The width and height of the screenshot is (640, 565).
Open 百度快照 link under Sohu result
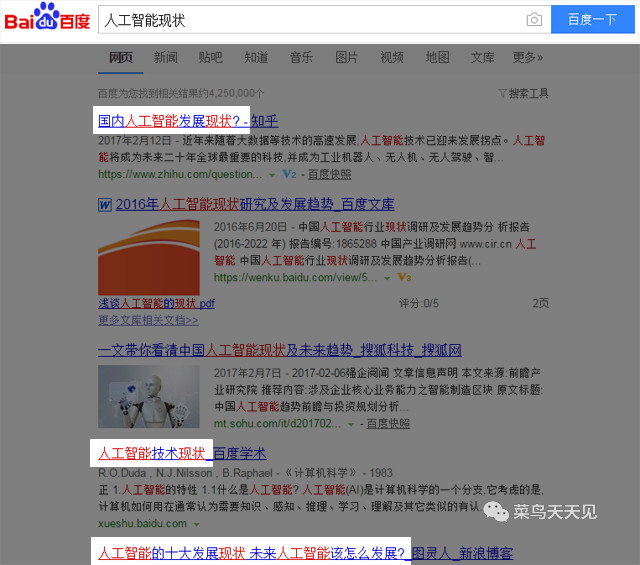coord(388,424)
